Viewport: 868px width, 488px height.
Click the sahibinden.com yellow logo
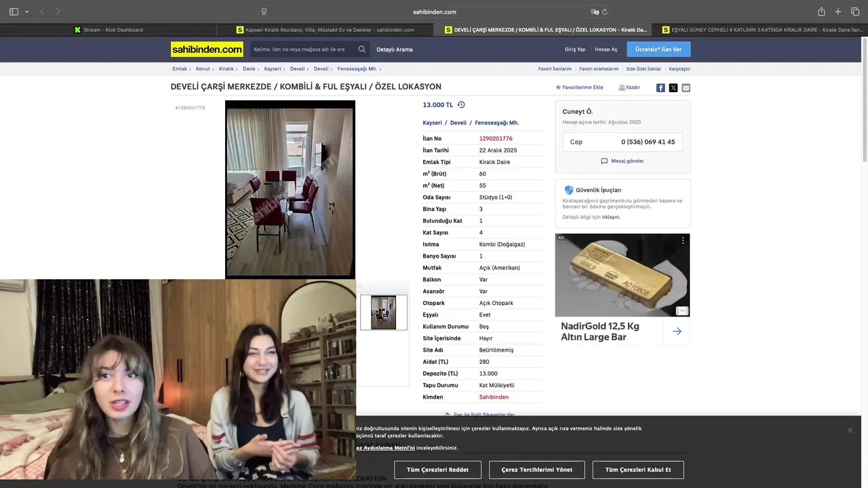207,49
